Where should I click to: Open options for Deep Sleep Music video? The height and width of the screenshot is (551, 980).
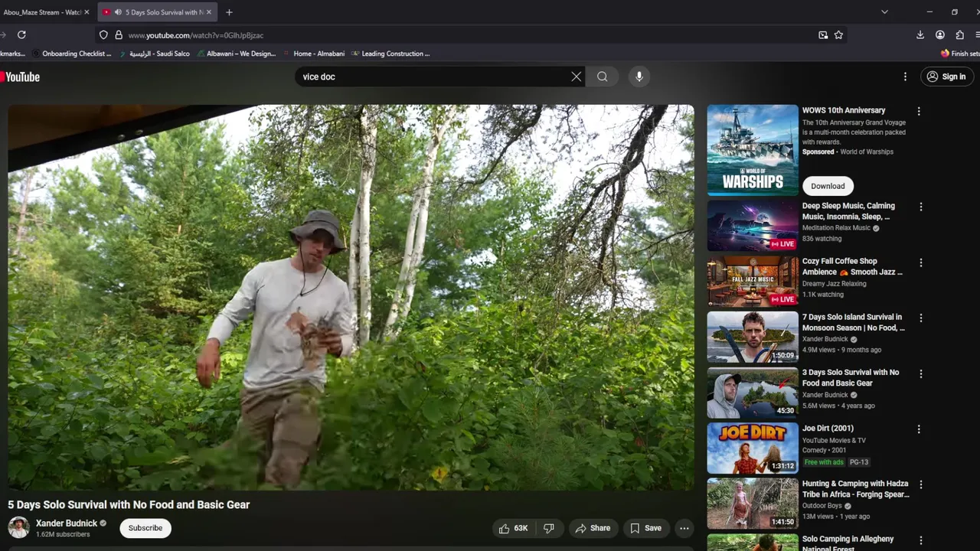pos(920,207)
